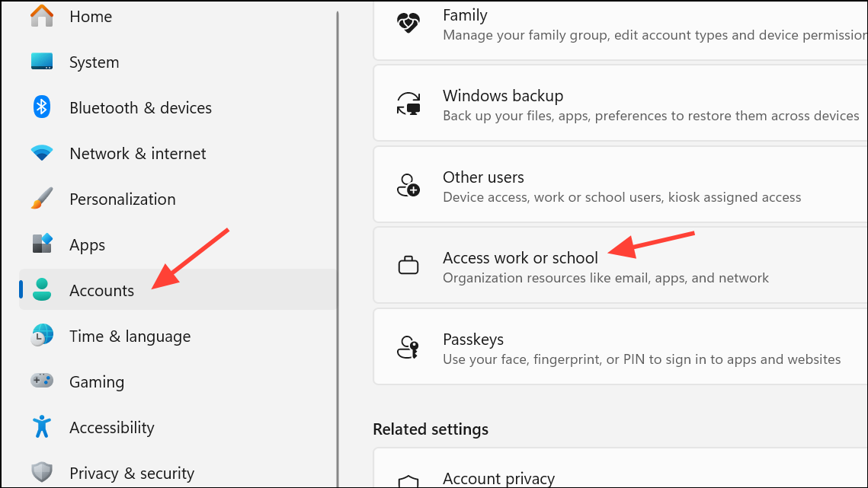
Task: Click the Personalization paintbrush icon
Action: point(42,199)
